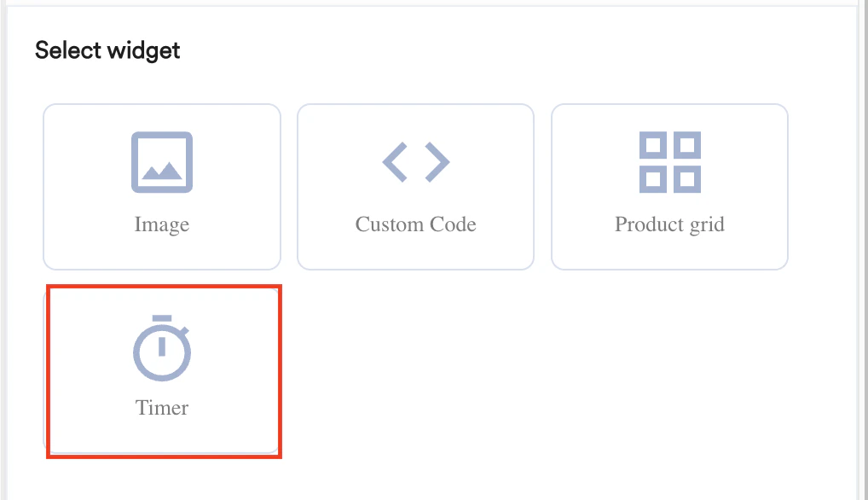Choose the Custom Code widget card
Image resolution: width=868 pixels, height=500 pixels.
tap(415, 186)
